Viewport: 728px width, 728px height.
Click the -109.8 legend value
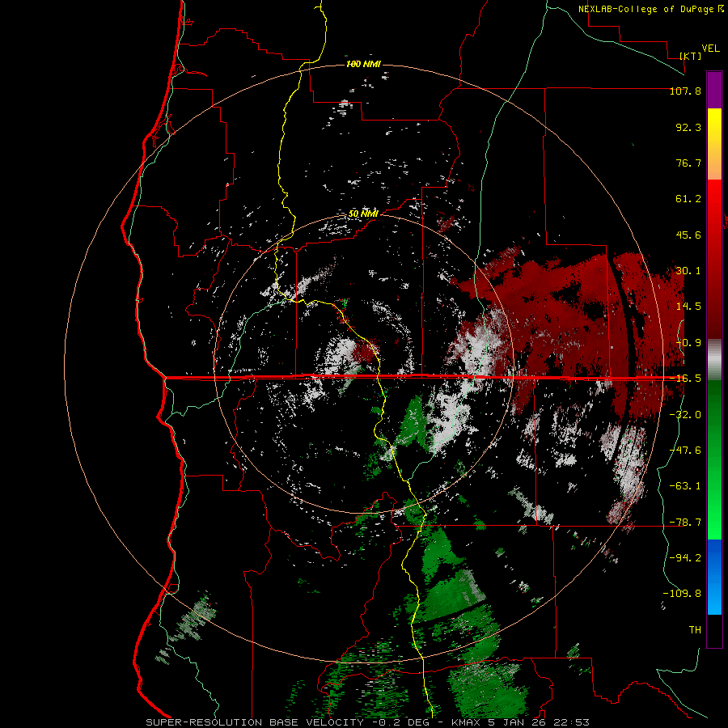tap(682, 594)
